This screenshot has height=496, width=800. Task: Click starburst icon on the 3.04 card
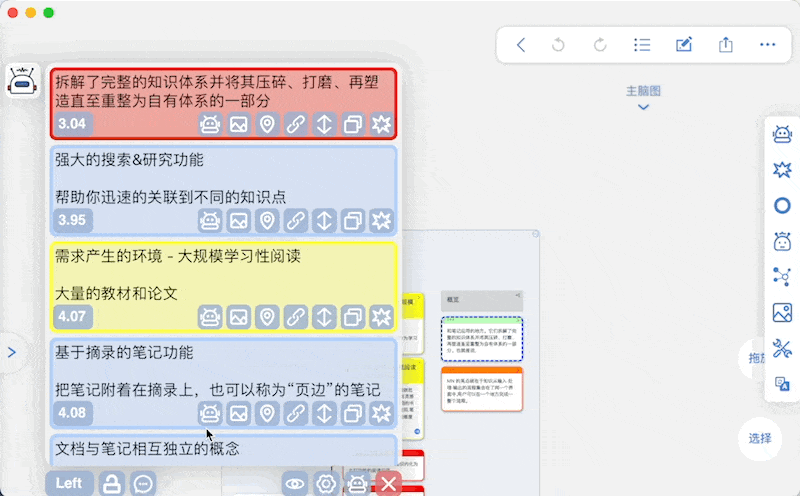(382, 124)
